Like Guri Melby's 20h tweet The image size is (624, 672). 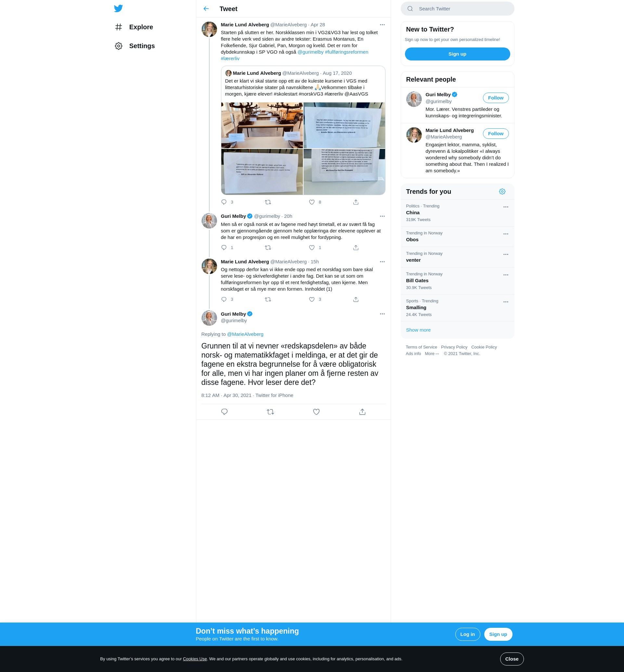[x=312, y=247]
